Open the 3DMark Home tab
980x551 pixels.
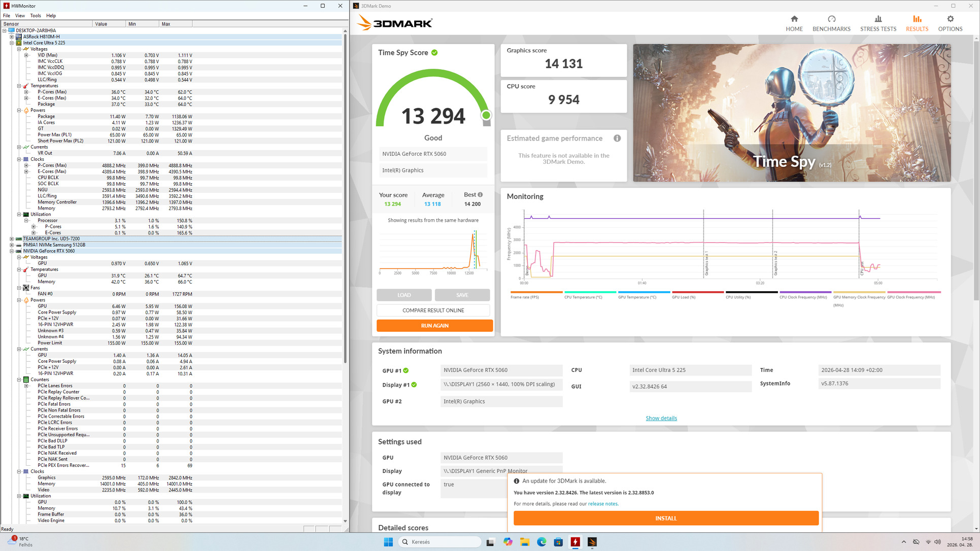[794, 23]
